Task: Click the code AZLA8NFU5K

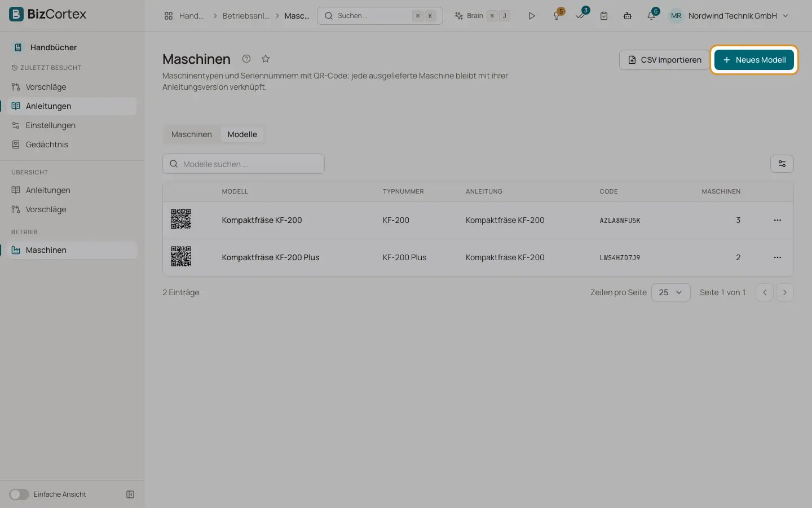Action: tap(620, 221)
